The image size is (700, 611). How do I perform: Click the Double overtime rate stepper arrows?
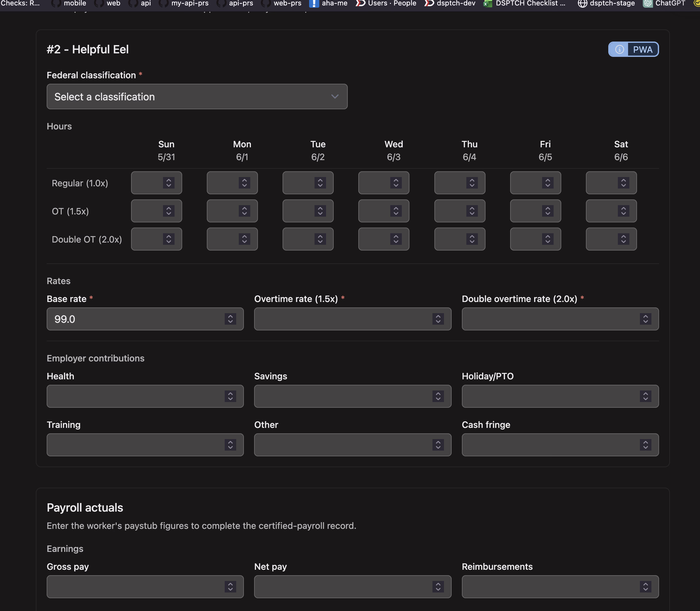tap(645, 319)
